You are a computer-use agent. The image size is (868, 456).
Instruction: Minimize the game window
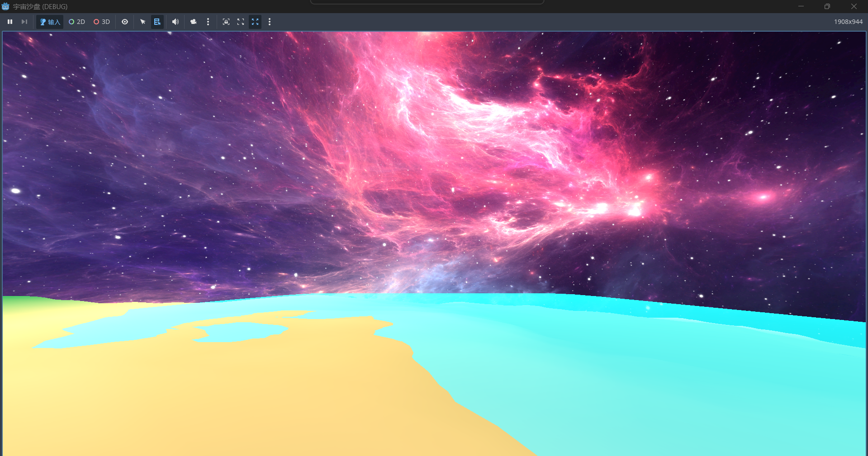(x=801, y=6)
